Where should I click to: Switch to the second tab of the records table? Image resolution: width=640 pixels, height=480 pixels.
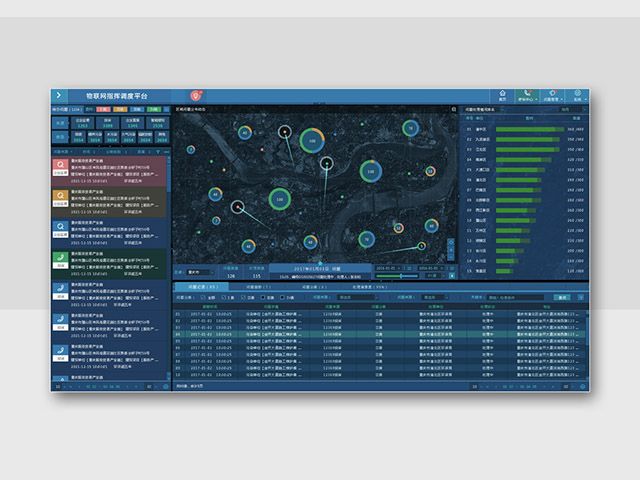(x=257, y=286)
